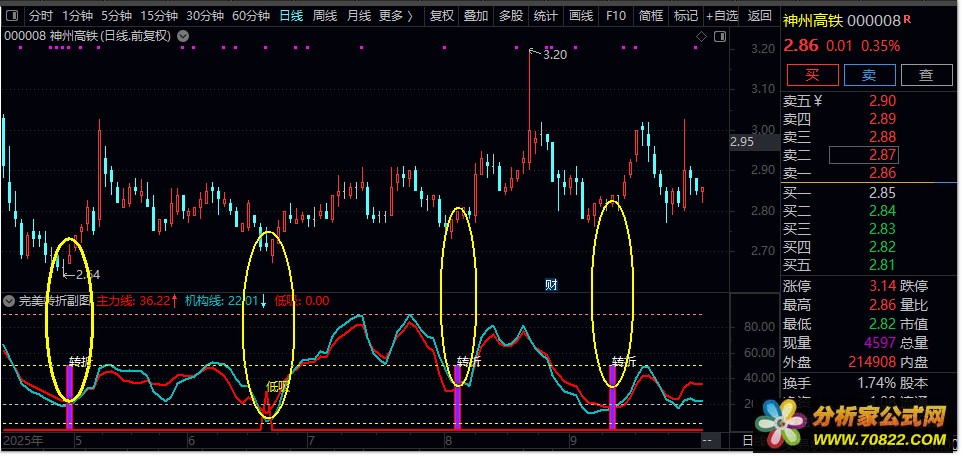Click the 财 marker on the chart
Screen dimensions: 963x456
coord(550,284)
